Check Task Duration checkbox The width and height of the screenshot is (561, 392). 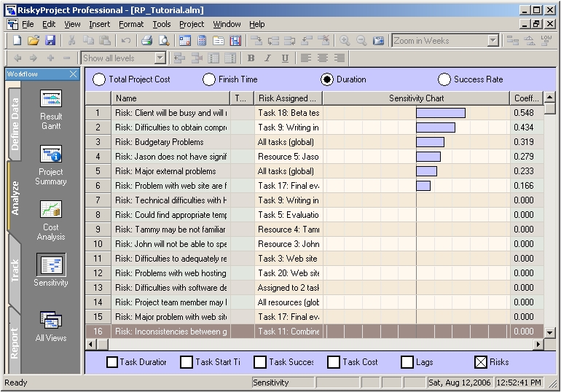[x=112, y=362]
